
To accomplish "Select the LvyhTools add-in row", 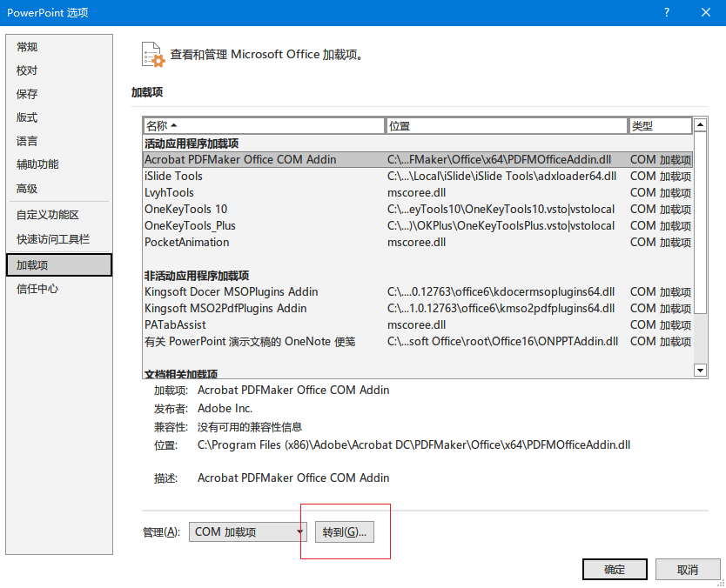I will pyautogui.click(x=418, y=193).
